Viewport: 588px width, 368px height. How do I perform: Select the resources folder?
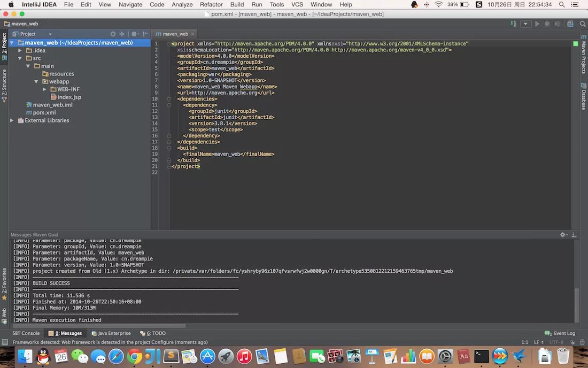(x=58, y=74)
